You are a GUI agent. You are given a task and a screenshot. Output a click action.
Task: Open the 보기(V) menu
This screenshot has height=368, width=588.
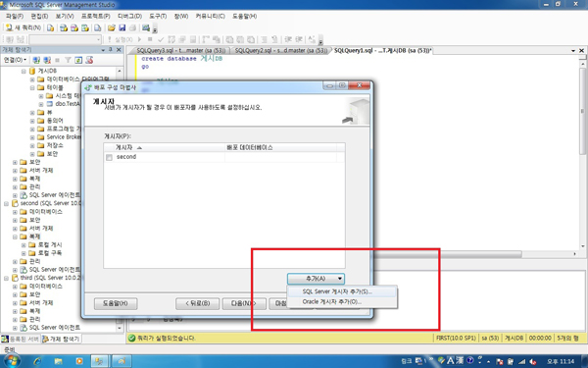65,16
